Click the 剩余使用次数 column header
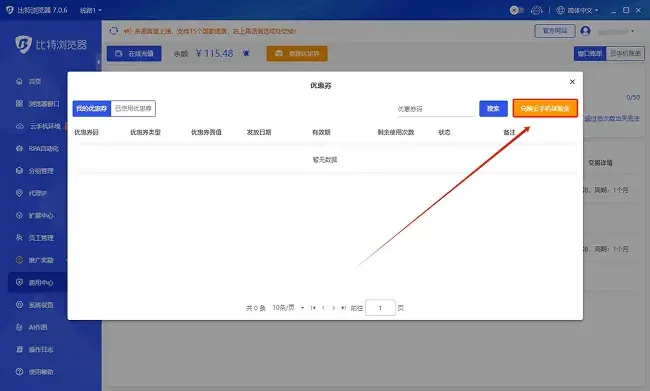The width and height of the screenshot is (650, 391). pos(395,132)
